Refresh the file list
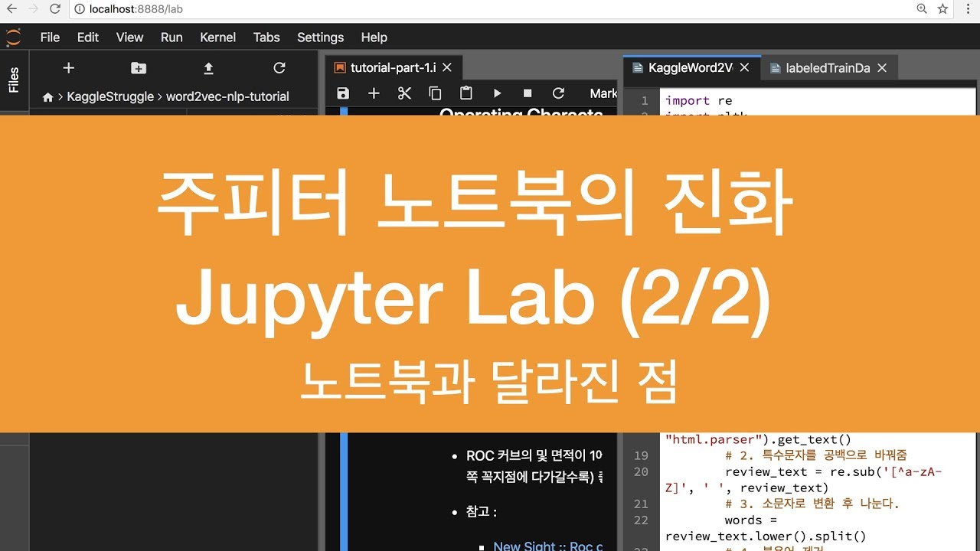The width and height of the screenshot is (980, 551). (279, 68)
